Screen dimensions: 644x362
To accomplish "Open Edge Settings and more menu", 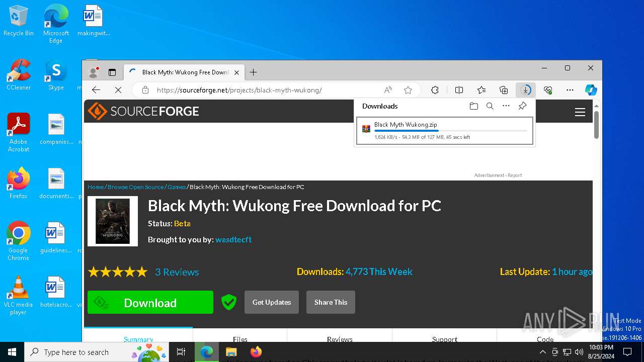I will (x=570, y=90).
